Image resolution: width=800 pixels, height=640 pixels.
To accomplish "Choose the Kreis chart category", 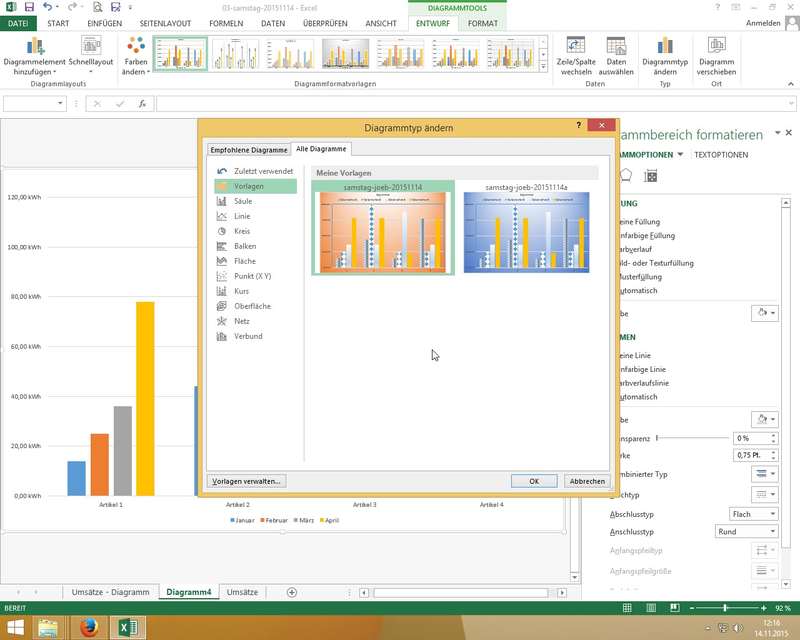I will coord(244,231).
